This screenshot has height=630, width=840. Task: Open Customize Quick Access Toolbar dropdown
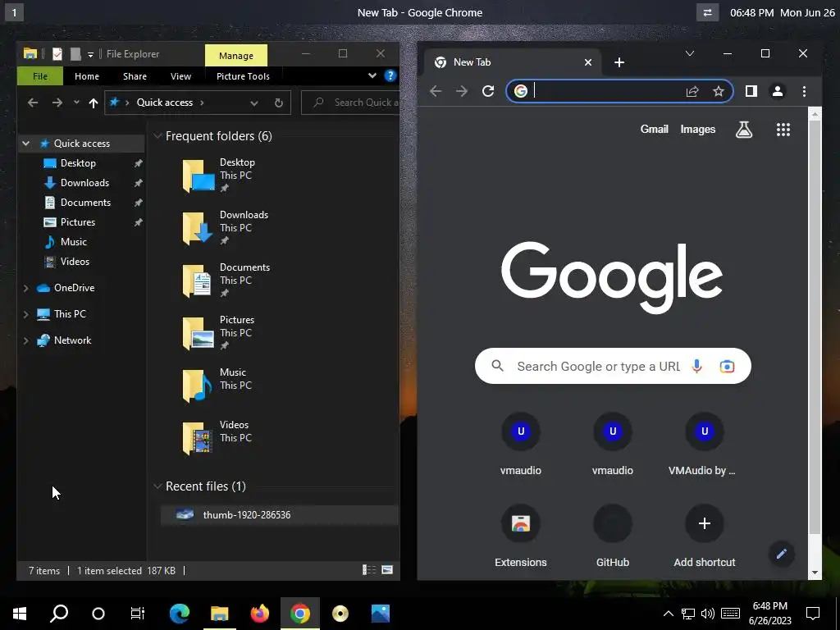pos(90,54)
